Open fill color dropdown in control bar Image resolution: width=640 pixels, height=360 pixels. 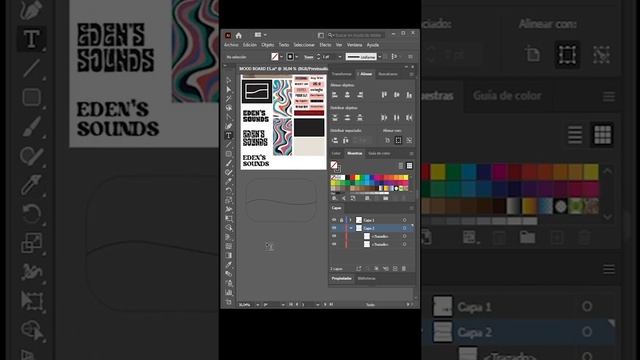pyautogui.click(x=282, y=57)
